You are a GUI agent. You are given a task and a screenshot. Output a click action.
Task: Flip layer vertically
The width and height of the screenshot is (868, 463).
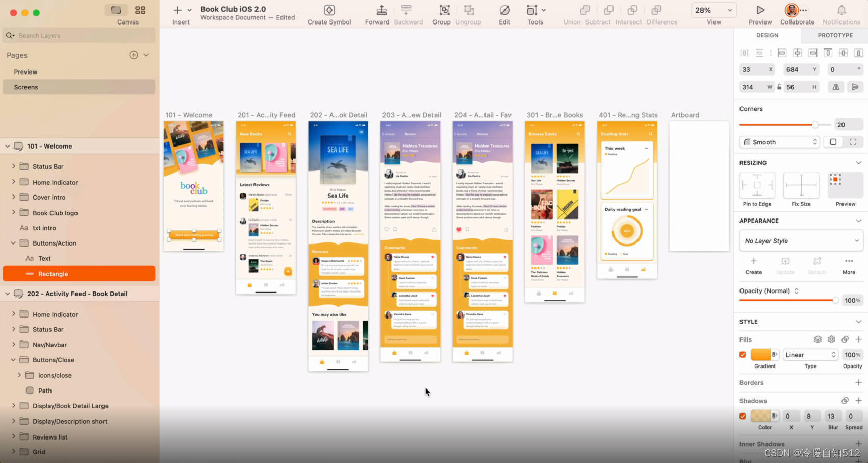coord(855,87)
